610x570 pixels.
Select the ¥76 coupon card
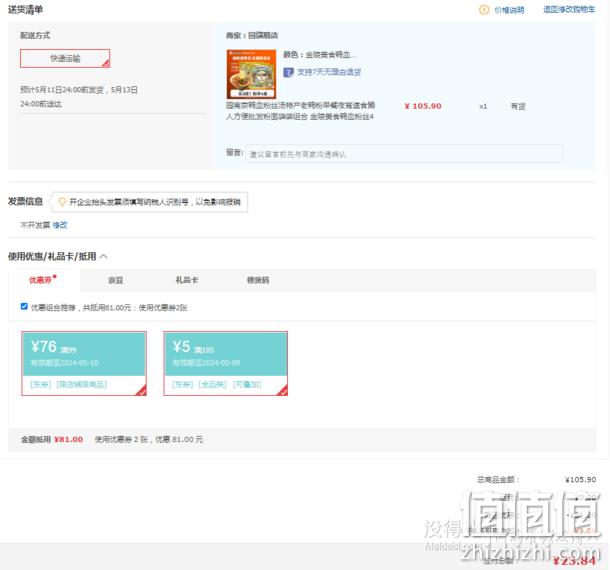pos(84,363)
